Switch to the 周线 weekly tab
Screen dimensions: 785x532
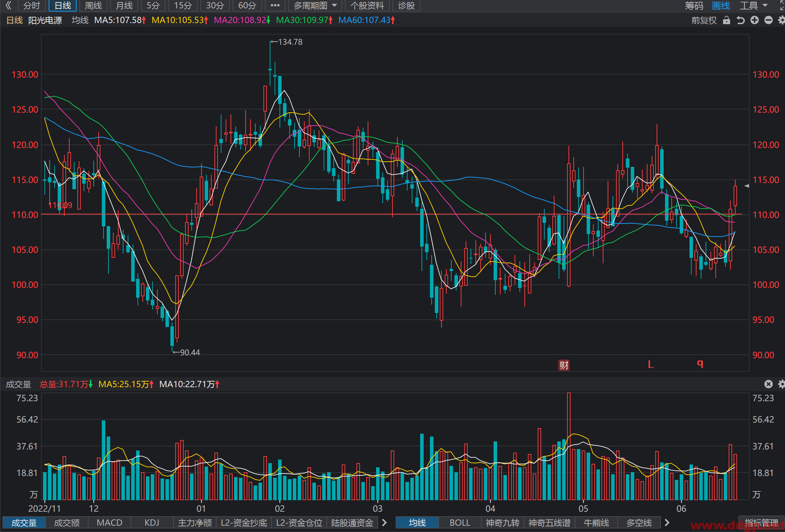pos(93,6)
